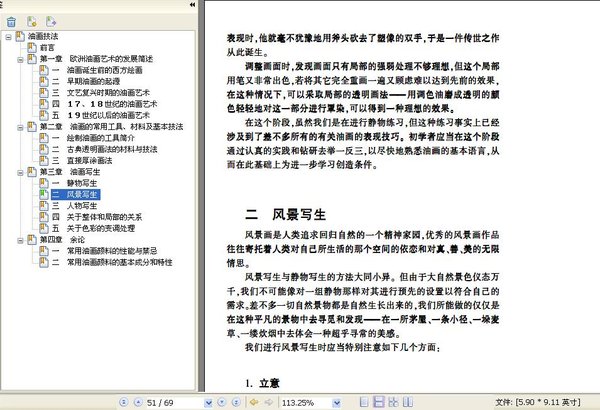This screenshot has width=600, height=410.
Task: Open the zoom level dropdown
Action: coord(336,402)
